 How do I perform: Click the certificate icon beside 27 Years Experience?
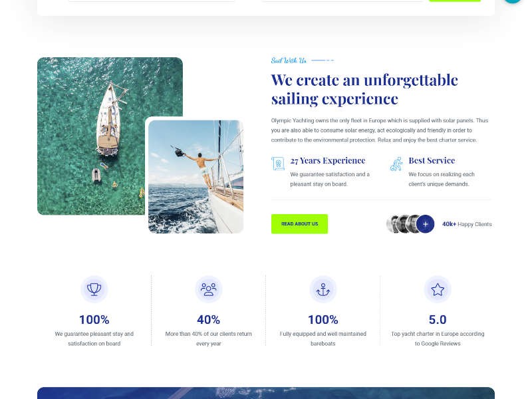pyautogui.click(x=278, y=164)
